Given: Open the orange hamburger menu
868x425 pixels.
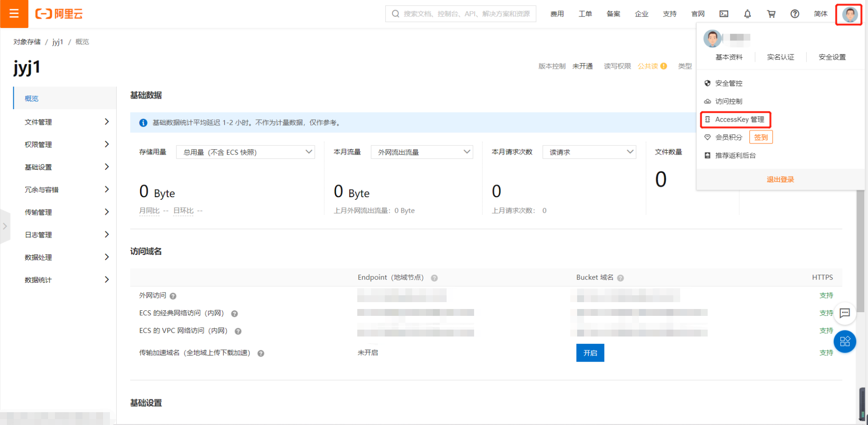Looking at the screenshot, I should coord(14,14).
